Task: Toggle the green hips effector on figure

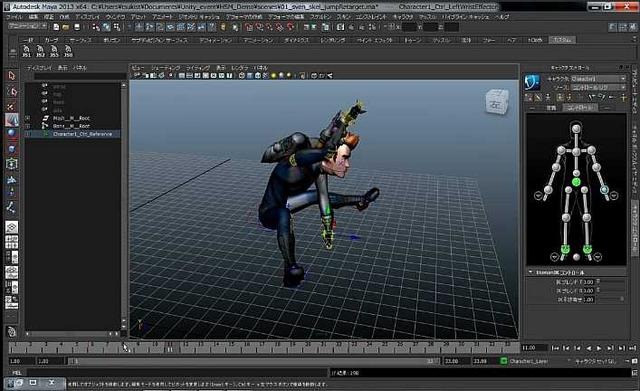Action: [x=576, y=182]
